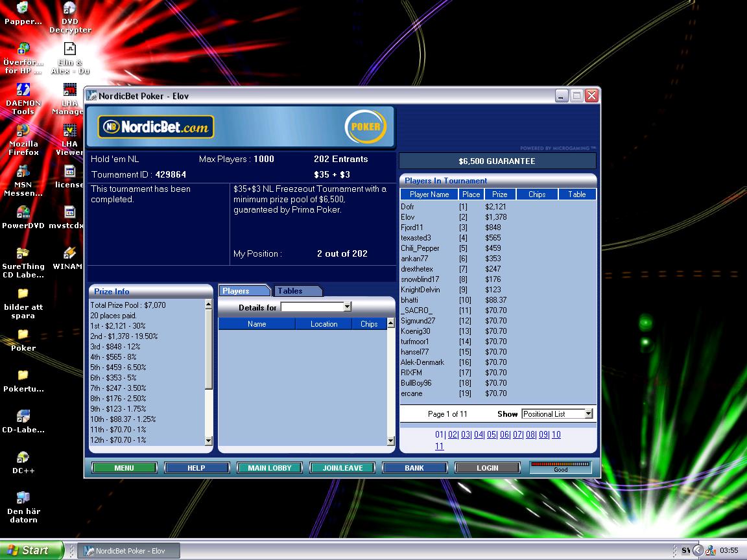This screenshot has height=560, width=747.
Task: Open the BANK button
Action: 414,467
